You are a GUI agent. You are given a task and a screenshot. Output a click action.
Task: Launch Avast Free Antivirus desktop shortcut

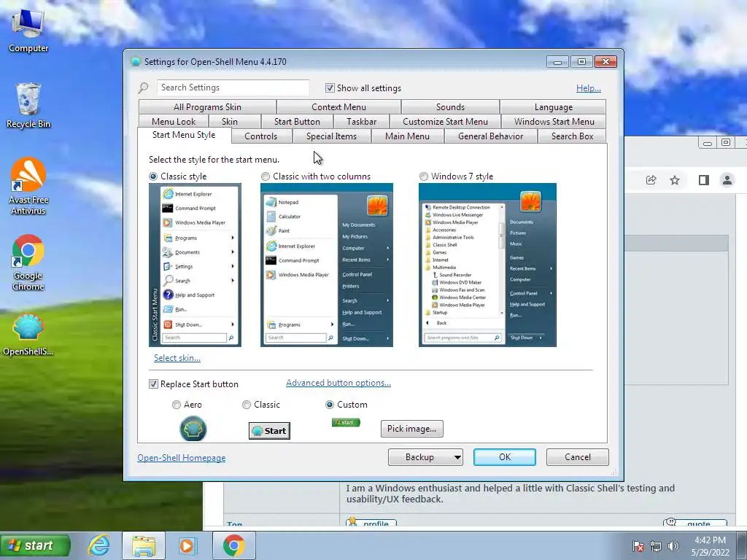tap(28, 186)
